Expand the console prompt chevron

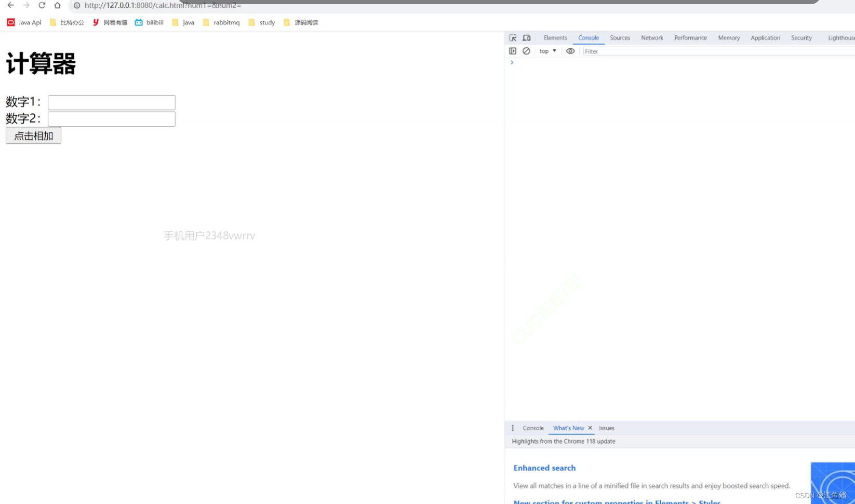tap(512, 62)
